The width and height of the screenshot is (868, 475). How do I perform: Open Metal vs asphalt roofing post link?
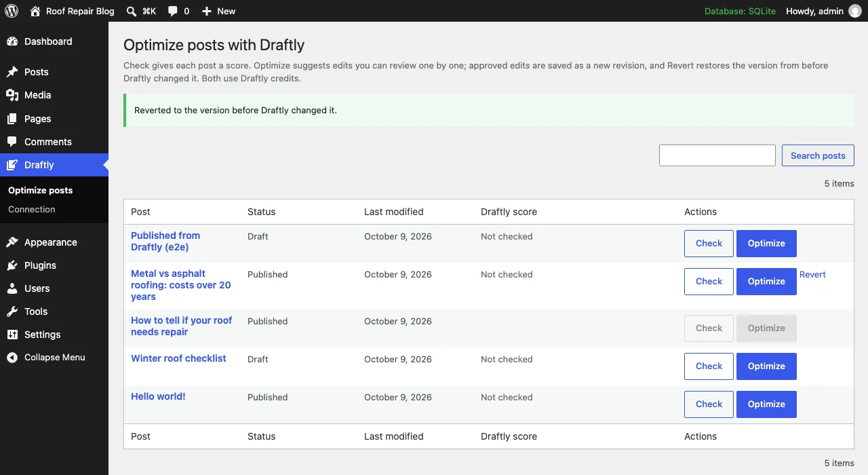(181, 285)
